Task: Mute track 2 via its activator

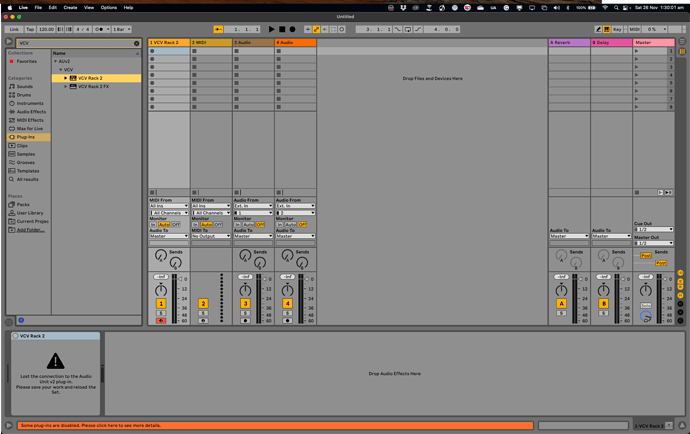Action: coord(203,303)
